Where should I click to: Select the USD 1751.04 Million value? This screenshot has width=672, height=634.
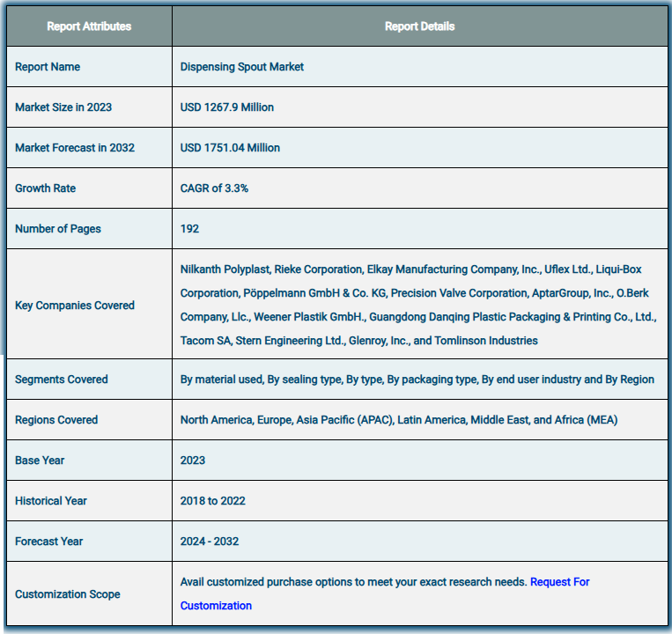[x=230, y=148]
